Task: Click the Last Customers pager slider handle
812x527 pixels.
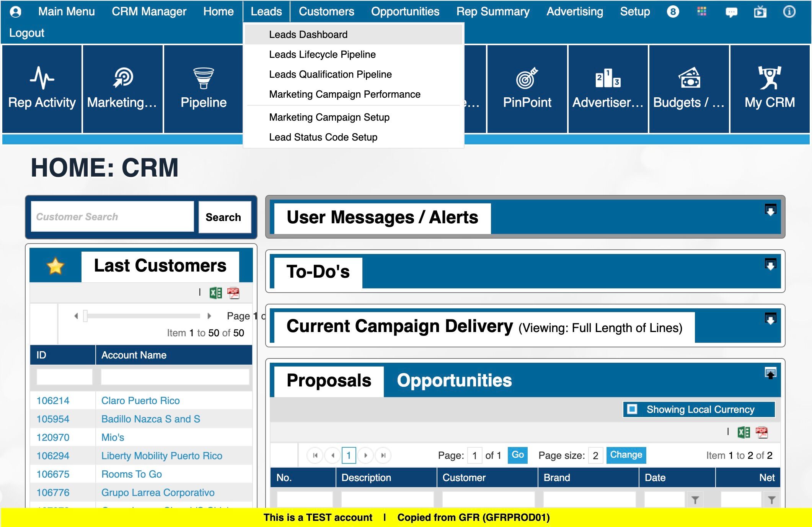Action: click(85, 316)
